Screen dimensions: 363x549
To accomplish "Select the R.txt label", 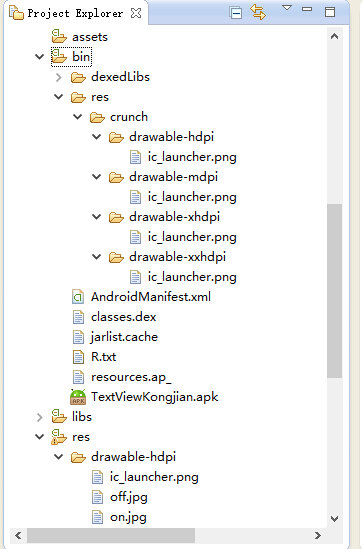I will click(x=103, y=357).
